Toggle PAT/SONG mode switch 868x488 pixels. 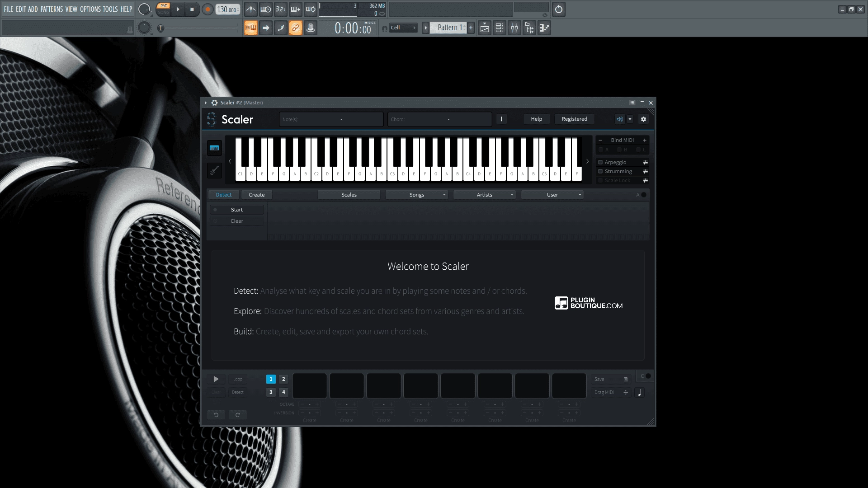point(164,9)
